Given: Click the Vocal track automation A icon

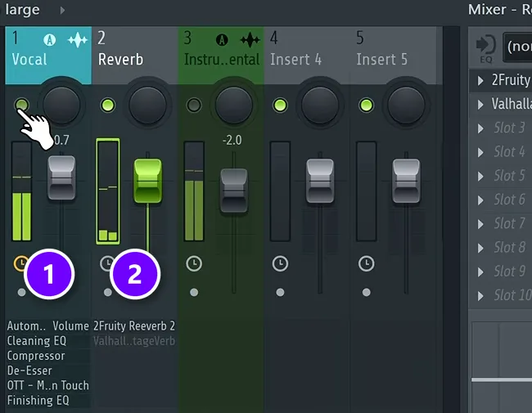Looking at the screenshot, I should (50, 40).
